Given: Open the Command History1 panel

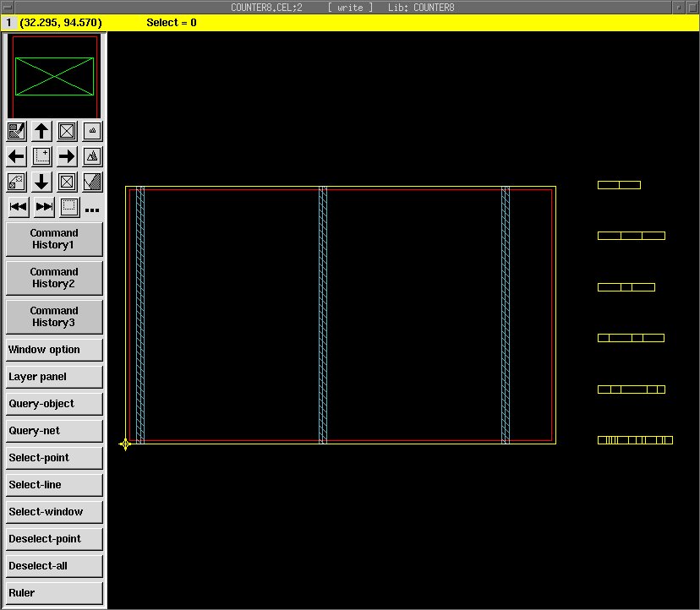Looking at the screenshot, I should pyautogui.click(x=54, y=239).
